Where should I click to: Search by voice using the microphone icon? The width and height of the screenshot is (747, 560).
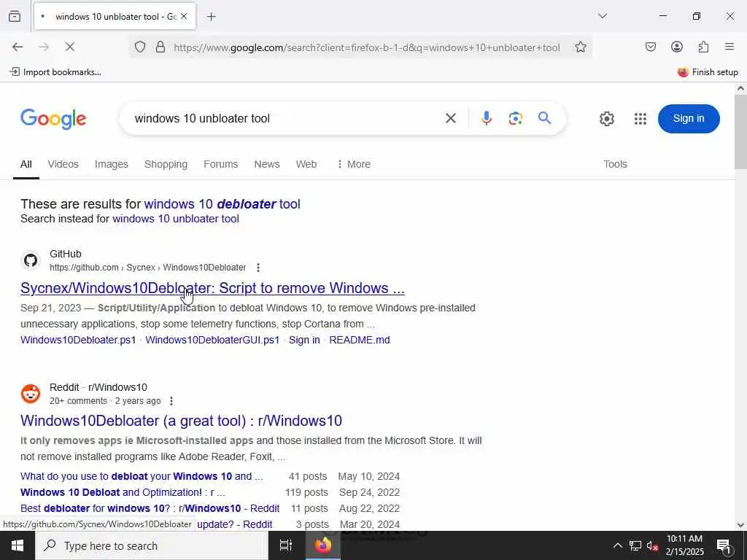486,118
